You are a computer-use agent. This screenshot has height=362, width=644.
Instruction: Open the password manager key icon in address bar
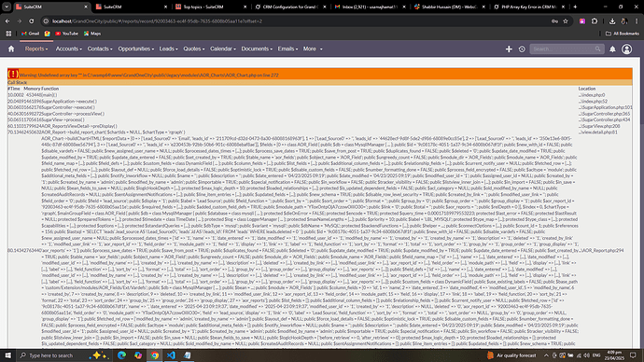coord(554,21)
